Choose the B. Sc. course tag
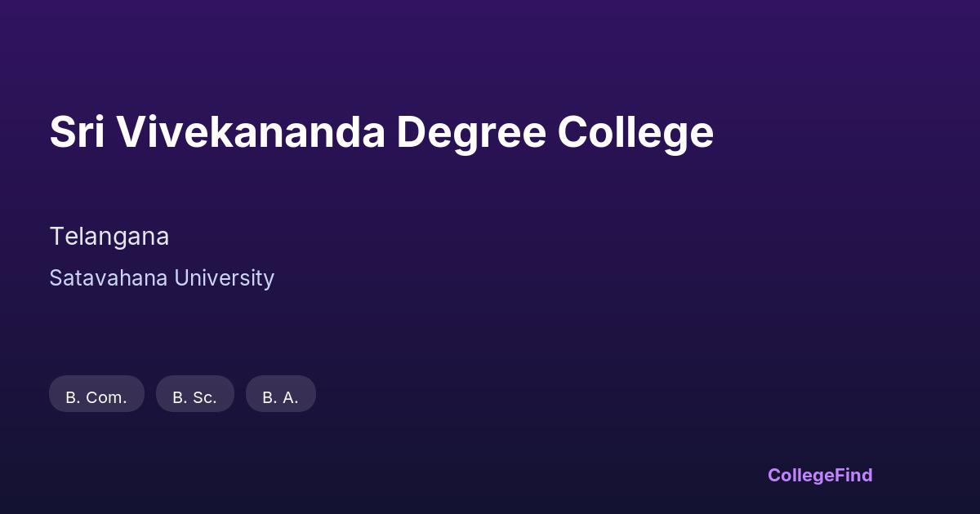Image resolution: width=980 pixels, height=514 pixels. [194, 397]
